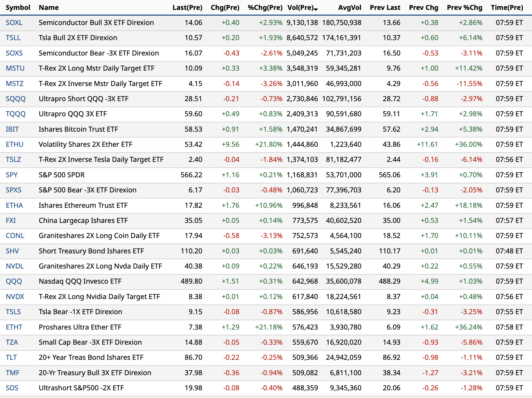
Task: Open the TLT ticker link
Action: tap(11, 357)
